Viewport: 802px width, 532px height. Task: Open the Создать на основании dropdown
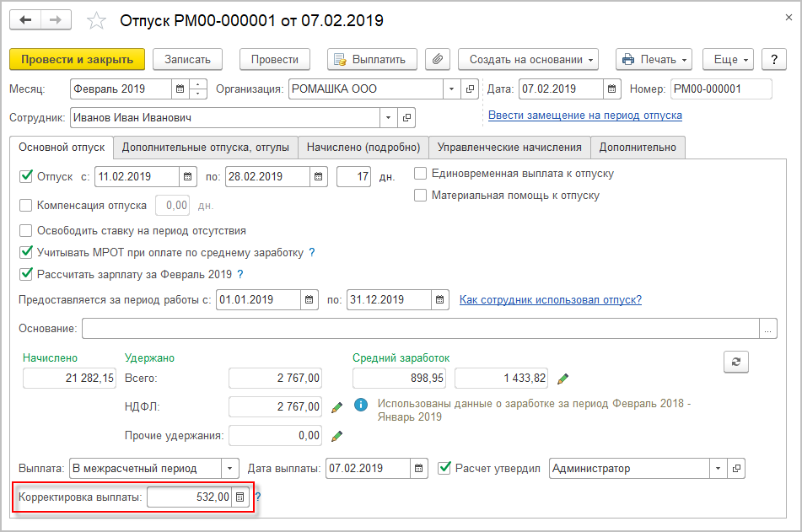(528, 59)
